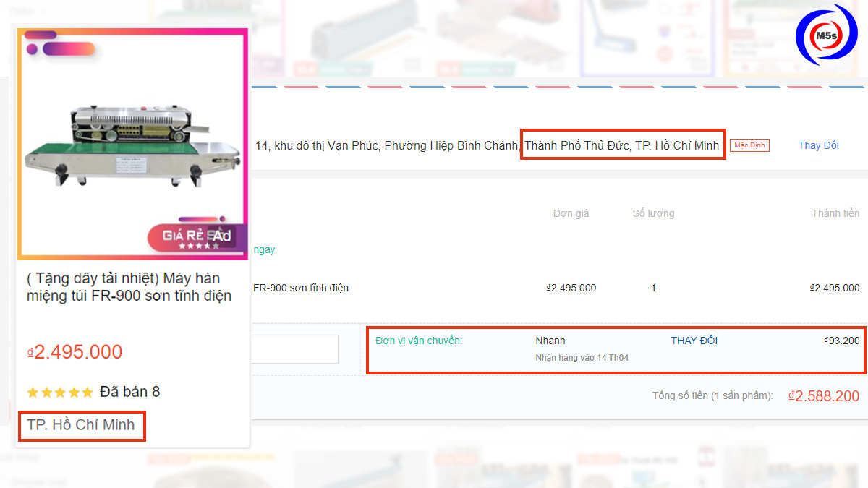Click the ₫2.588.200 order total
868x488 pixels.
[x=824, y=396]
